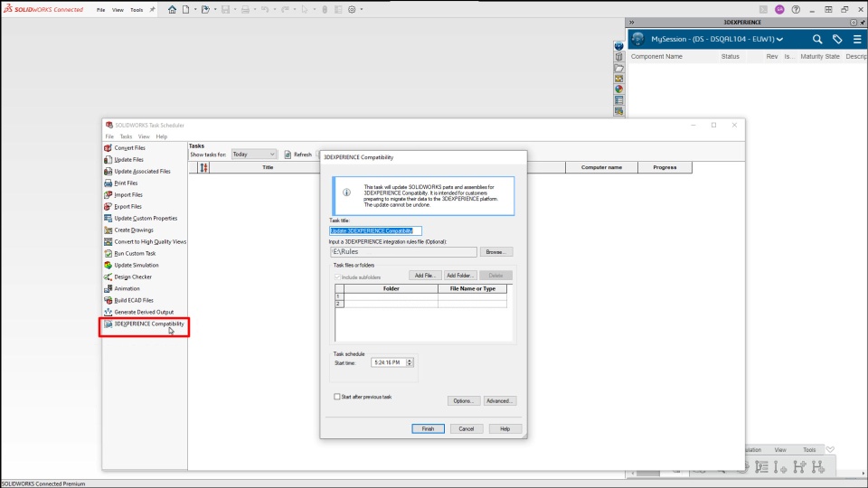Open View menu in Task Scheduler window
The image size is (868, 488).
point(144,136)
